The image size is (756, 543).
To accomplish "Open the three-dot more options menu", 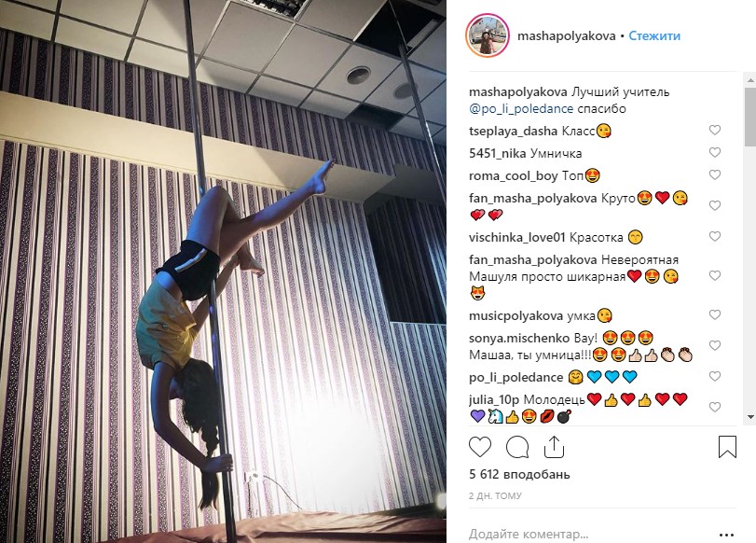I will [726, 535].
